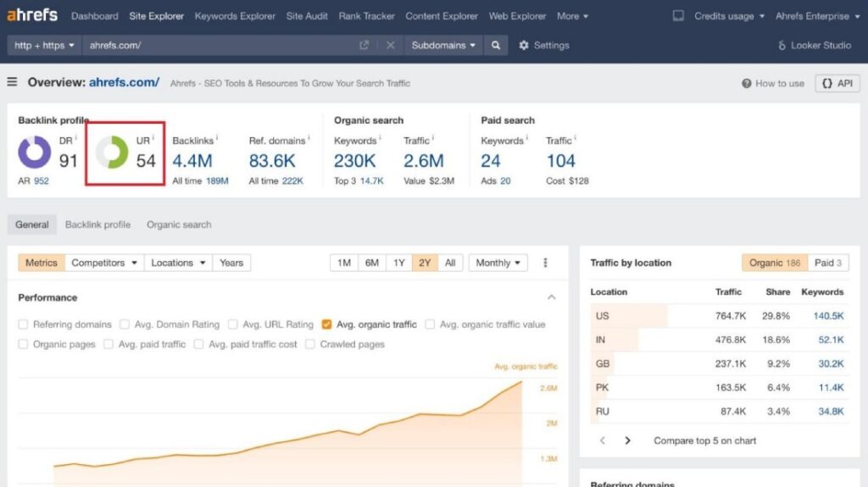Image resolution: width=868 pixels, height=487 pixels.
Task: Open Keywords Explorer in top menu
Action: pos(235,16)
